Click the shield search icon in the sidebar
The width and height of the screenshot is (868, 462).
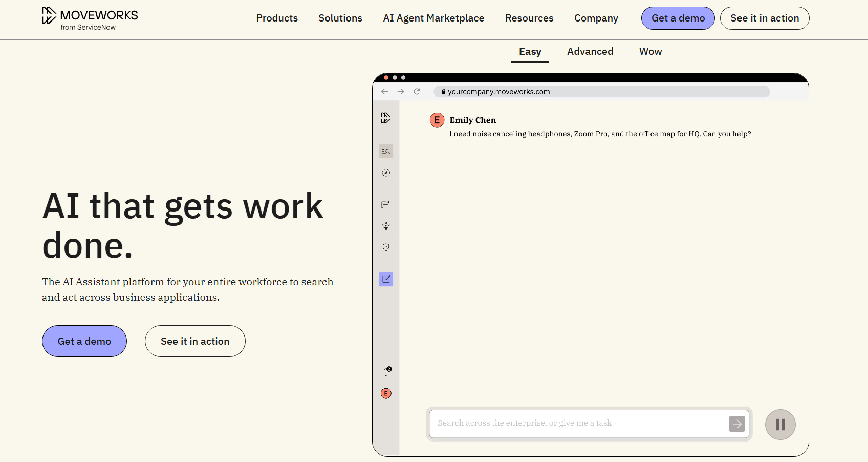coord(386,247)
